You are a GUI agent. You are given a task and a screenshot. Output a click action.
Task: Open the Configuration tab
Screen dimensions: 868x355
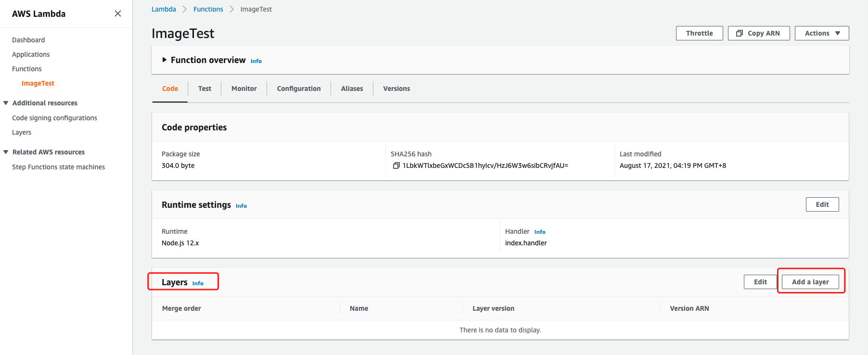[x=299, y=89]
